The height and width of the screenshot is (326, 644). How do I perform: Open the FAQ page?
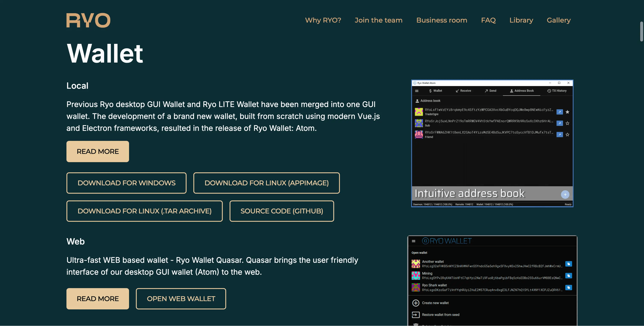pos(488,20)
